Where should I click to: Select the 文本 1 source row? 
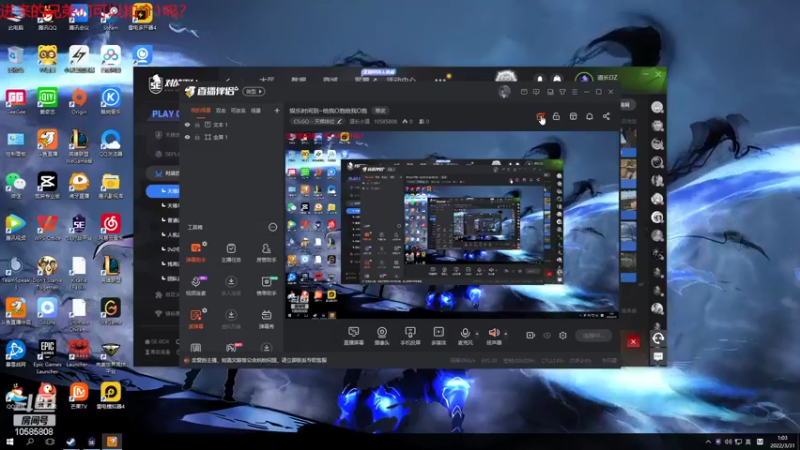click(232, 124)
